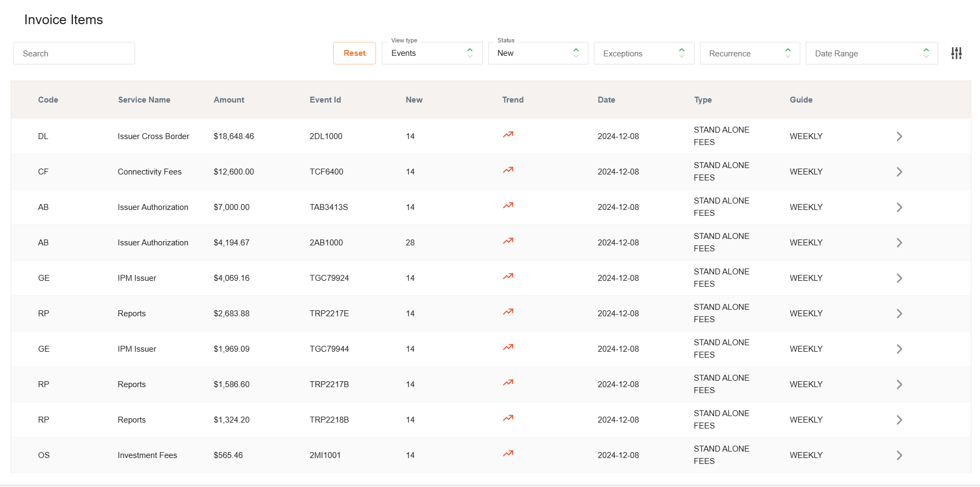Sort by the Service Name column header
This screenshot has width=980, height=487.
click(x=144, y=100)
